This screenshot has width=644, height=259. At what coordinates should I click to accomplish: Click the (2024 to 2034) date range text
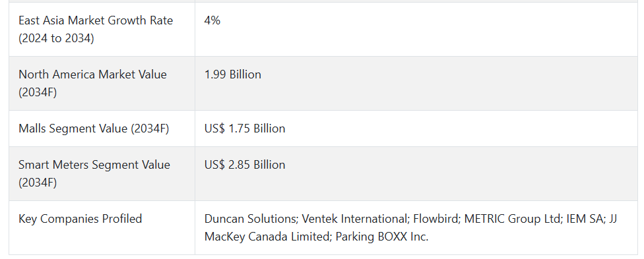click(x=56, y=39)
